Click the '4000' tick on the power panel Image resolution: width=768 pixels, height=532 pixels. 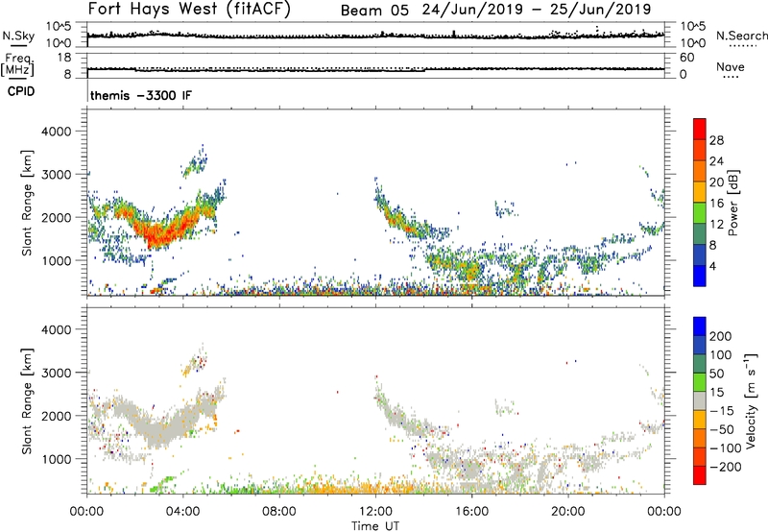[57, 132]
